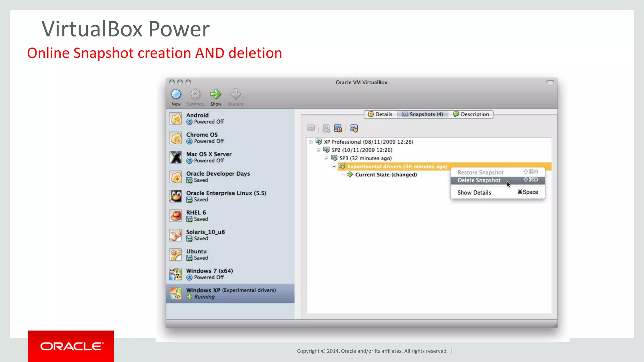Collapse the SP2 snapshot tree node
The width and height of the screenshot is (644, 362).
[x=318, y=150]
